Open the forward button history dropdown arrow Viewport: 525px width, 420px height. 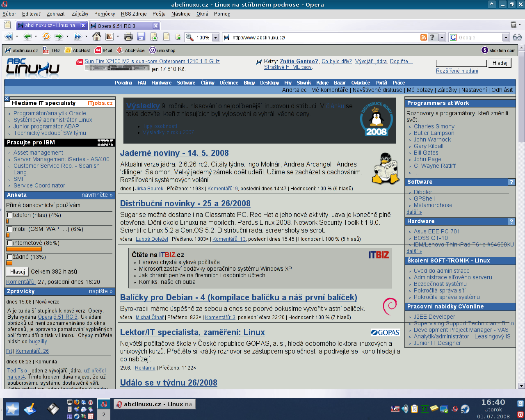[67, 37]
